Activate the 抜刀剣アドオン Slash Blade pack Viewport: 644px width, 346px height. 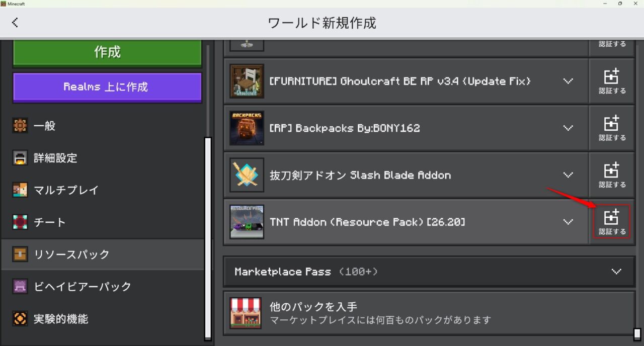(x=612, y=175)
